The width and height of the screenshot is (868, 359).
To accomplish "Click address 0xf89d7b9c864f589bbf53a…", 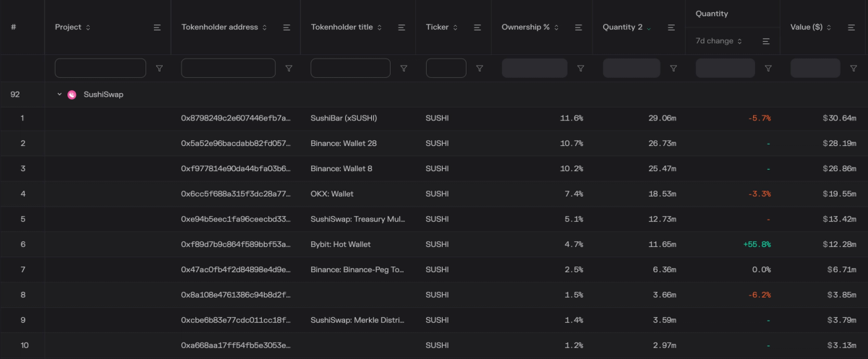I will click(x=236, y=244).
